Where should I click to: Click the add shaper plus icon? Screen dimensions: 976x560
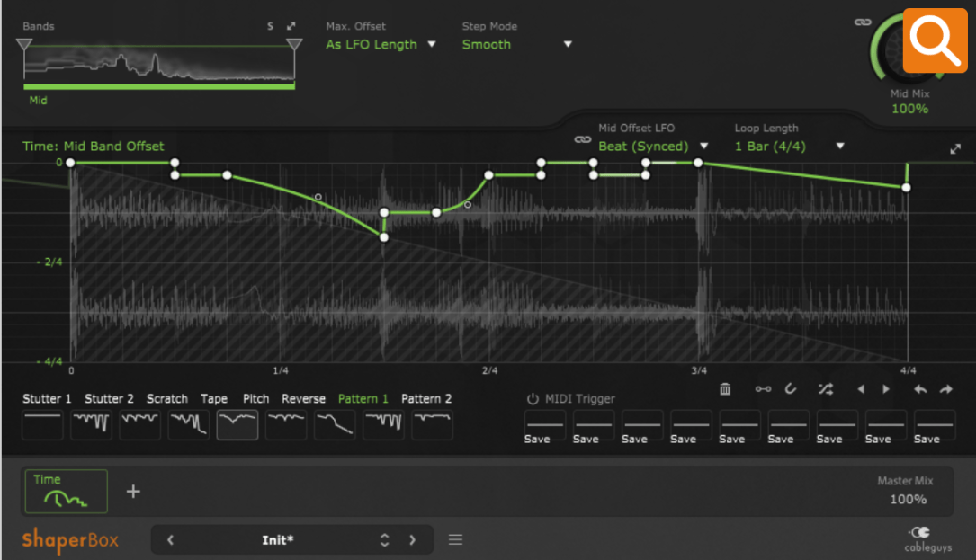coord(133,492)
